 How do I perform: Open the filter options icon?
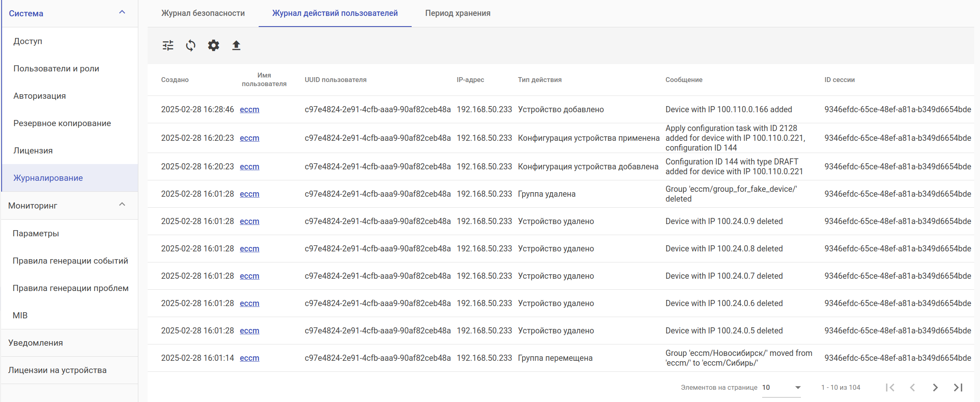click(168, 45)
